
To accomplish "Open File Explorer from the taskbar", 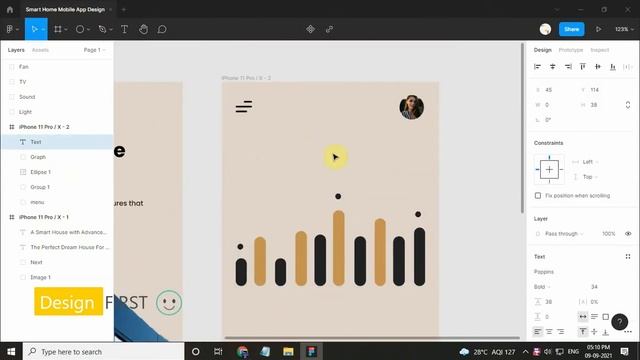I will (x=288, y=351).
